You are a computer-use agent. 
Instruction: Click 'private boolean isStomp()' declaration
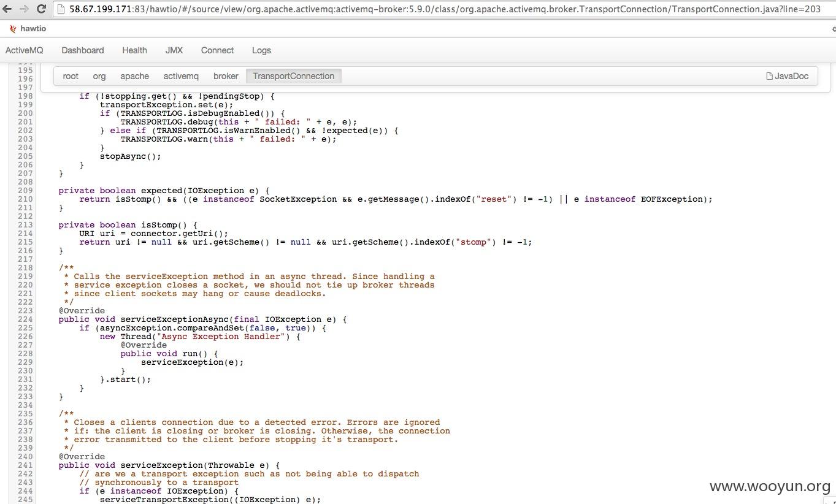tap(128, 224)
